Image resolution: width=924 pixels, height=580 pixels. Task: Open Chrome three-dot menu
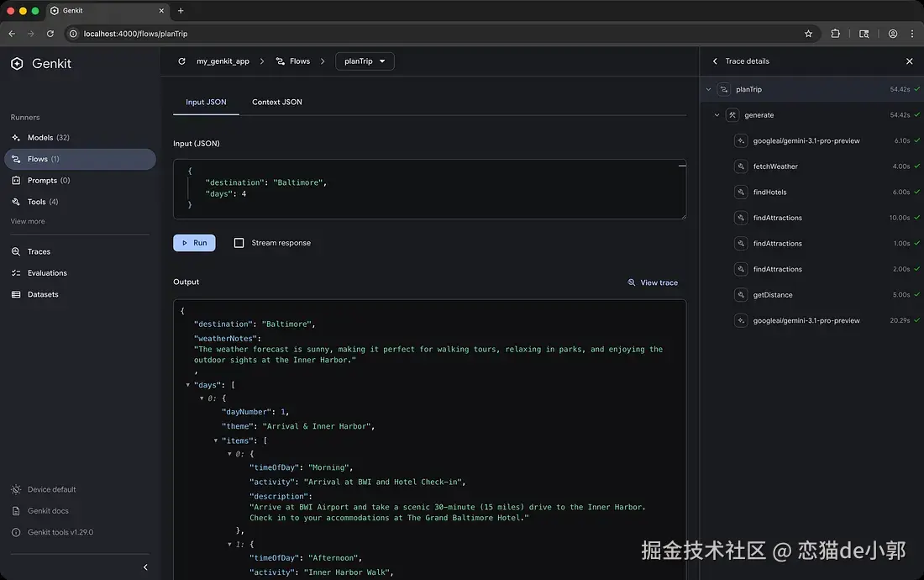911,34
